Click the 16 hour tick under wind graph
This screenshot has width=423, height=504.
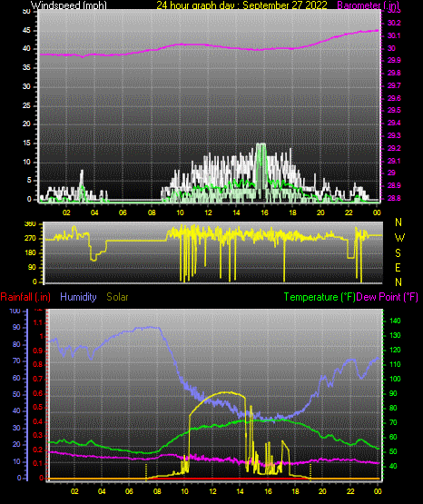264,212
